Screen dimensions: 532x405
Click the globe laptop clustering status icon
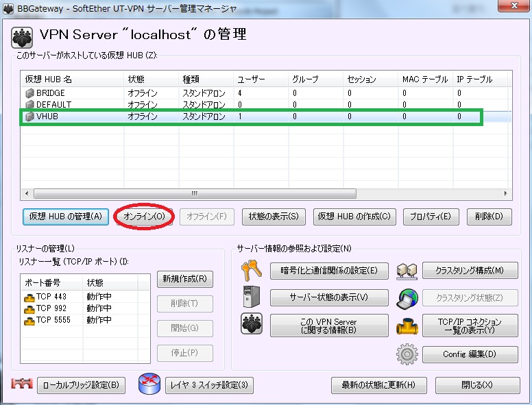407,299
